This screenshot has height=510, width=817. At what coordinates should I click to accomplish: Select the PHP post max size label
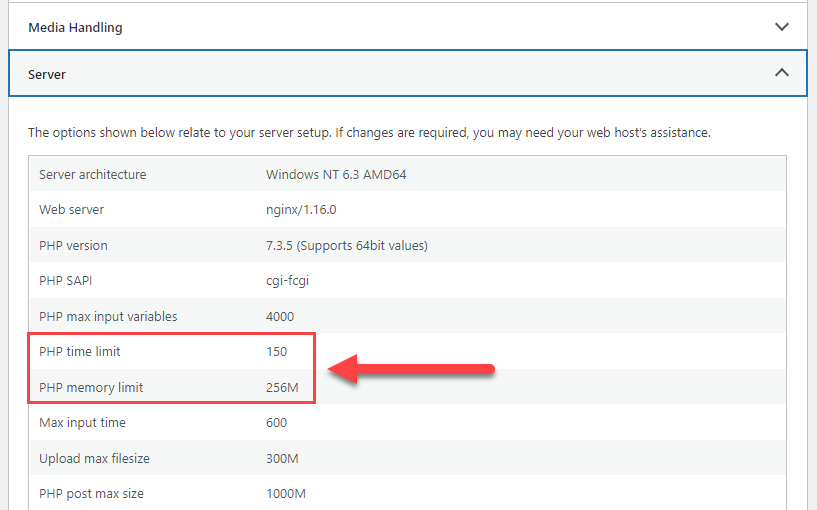point(91,494)
